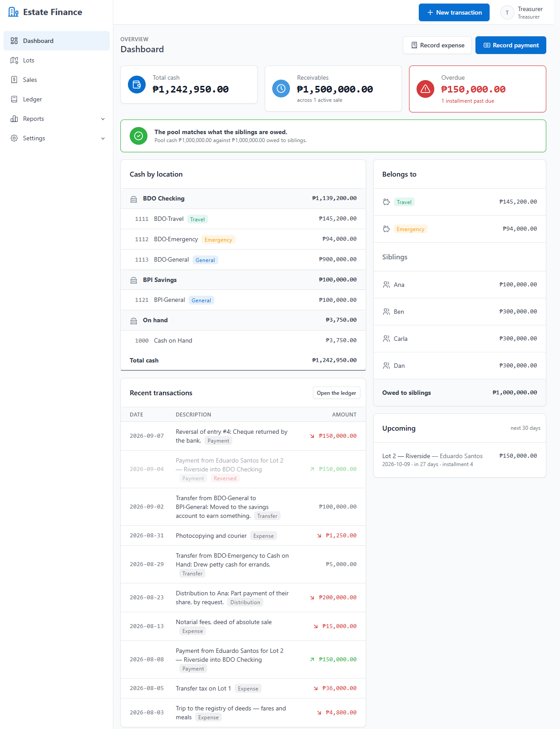Click the Settings gear icon
The image size is (560, 729).
(x=14, y=138)
